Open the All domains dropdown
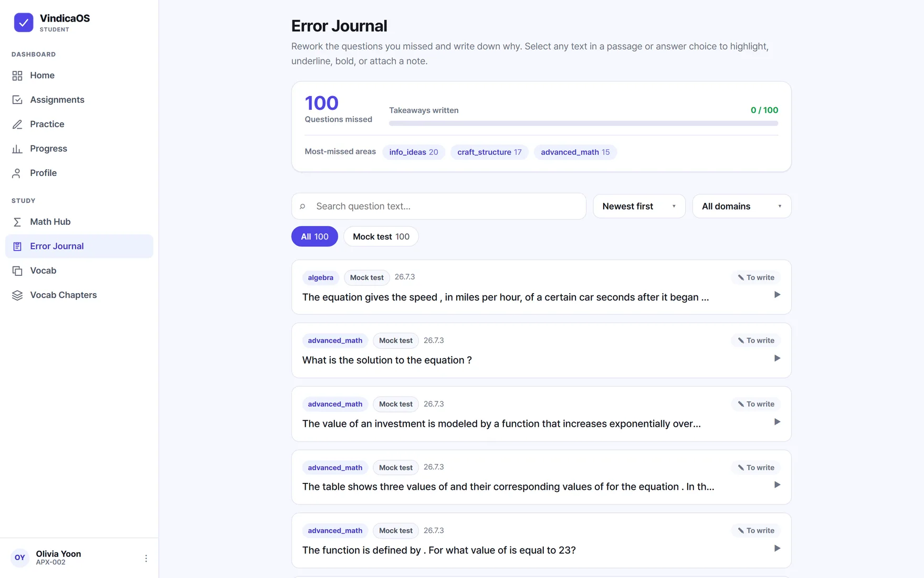Viewport: 924px width, 578px height. click(741, 207)
